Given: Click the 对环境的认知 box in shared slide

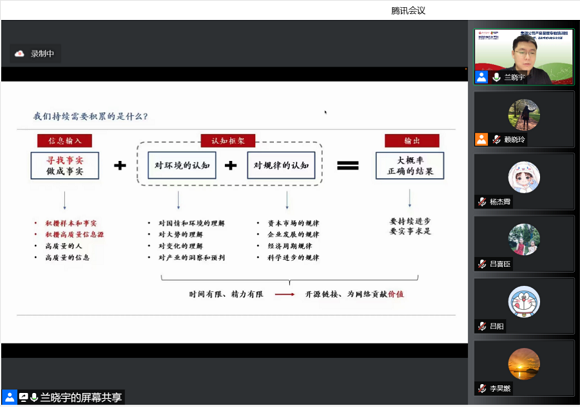Looking at the screenshot, I should pos(182,165).
